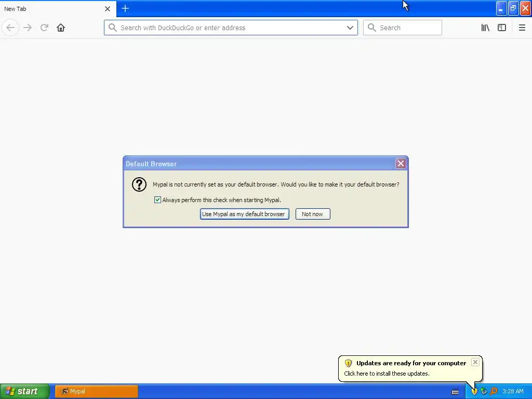Click the network connection tray icon

(x=484, y=391)
